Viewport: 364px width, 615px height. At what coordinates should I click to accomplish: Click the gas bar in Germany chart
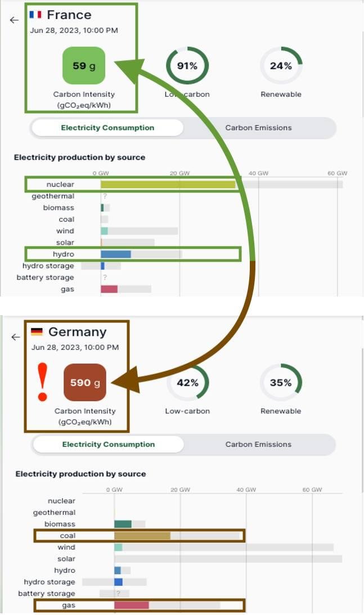tap(131, 605)
